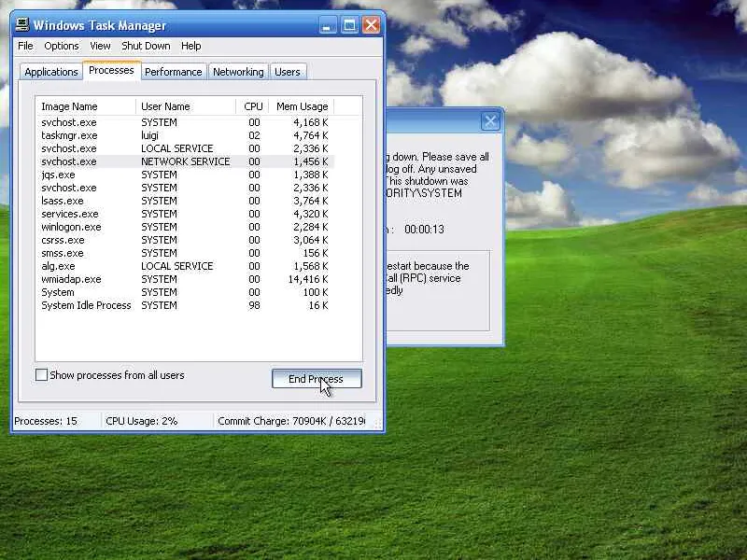Select the smss.exe process
747x560 pixels.
[x=185, y=253]
